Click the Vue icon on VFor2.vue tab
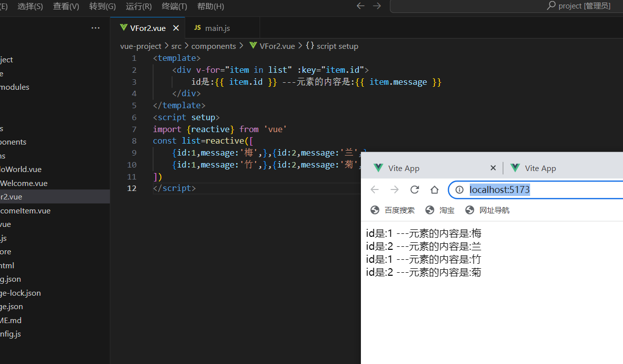Viewport: 623px width, 364px height. (x=123, y=28)
